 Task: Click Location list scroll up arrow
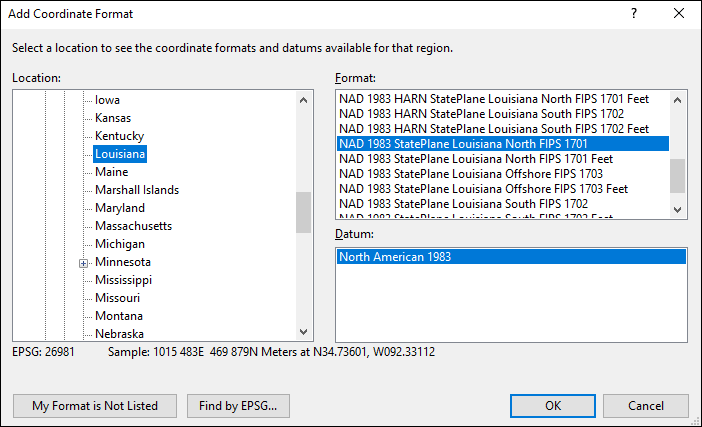pos(304,100)
